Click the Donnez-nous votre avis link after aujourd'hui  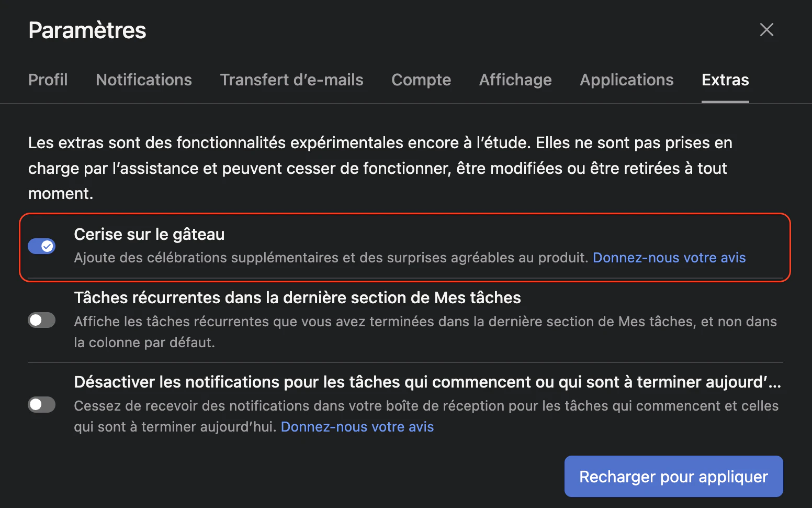click(x=357, y=427)
